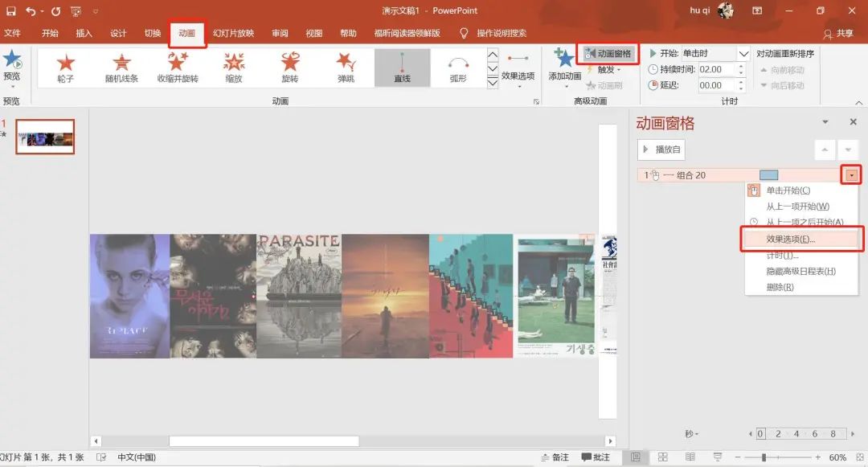Screen dimensions: 868x467
Task: Select the 弧形 arc motion path
Action: click(x=458, y=68)
